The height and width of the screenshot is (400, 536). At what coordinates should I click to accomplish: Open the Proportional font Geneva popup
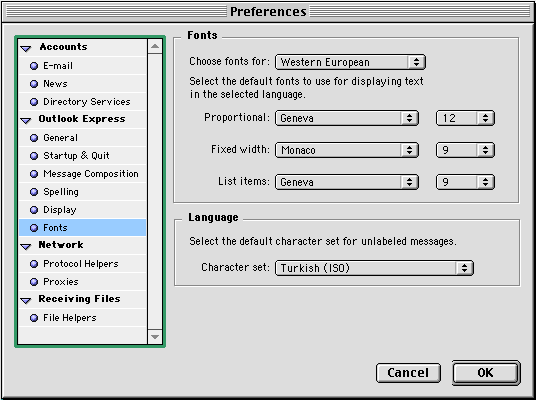[347, 118]
